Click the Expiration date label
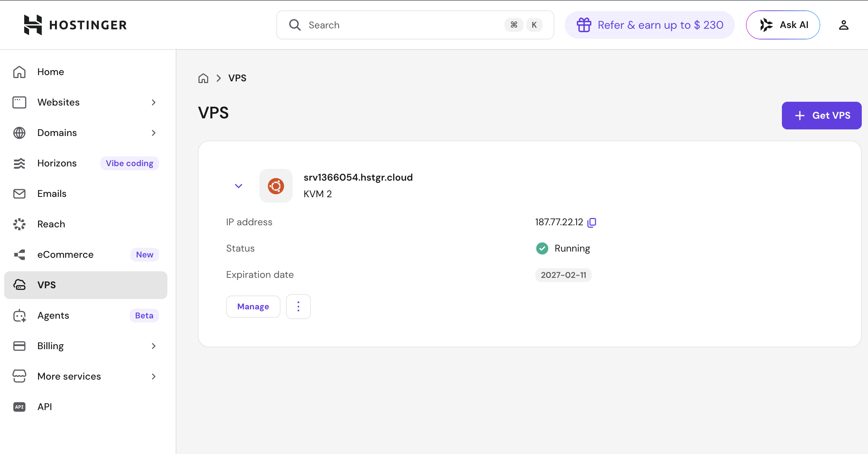This screenshot has width=868, height=454. 260,275
